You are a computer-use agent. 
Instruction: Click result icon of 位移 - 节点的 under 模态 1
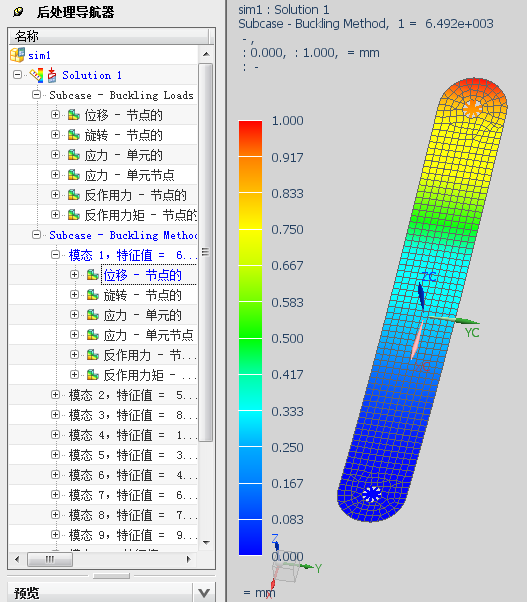pyautogui.click(x=93, y=275)
